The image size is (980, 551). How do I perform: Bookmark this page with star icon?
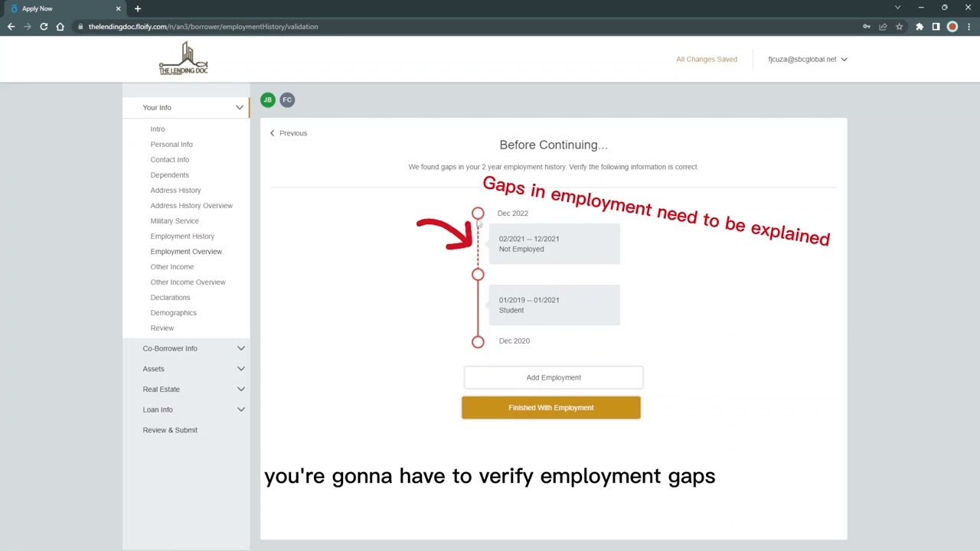pos(900,26)
